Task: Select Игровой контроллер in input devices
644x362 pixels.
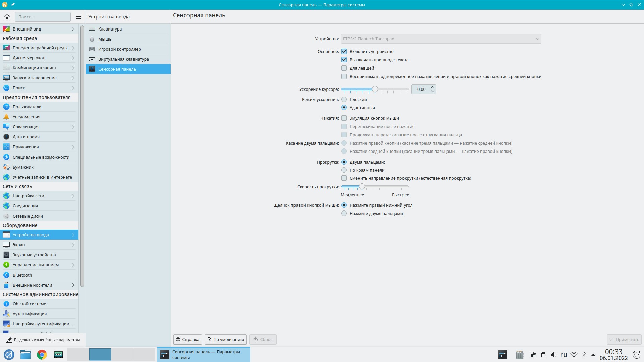Action: 119,49
